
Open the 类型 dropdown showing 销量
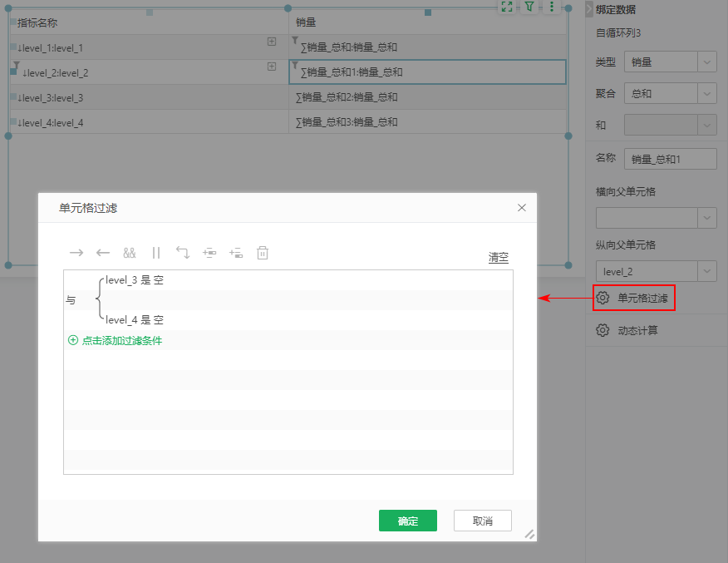click(x=671, y=62)
